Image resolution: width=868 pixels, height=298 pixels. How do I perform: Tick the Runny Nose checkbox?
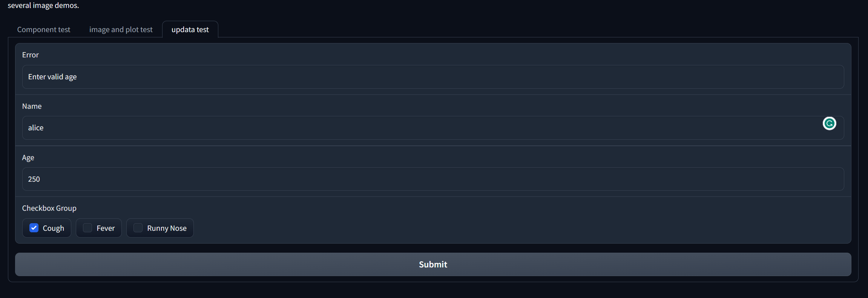click(138, 228)
